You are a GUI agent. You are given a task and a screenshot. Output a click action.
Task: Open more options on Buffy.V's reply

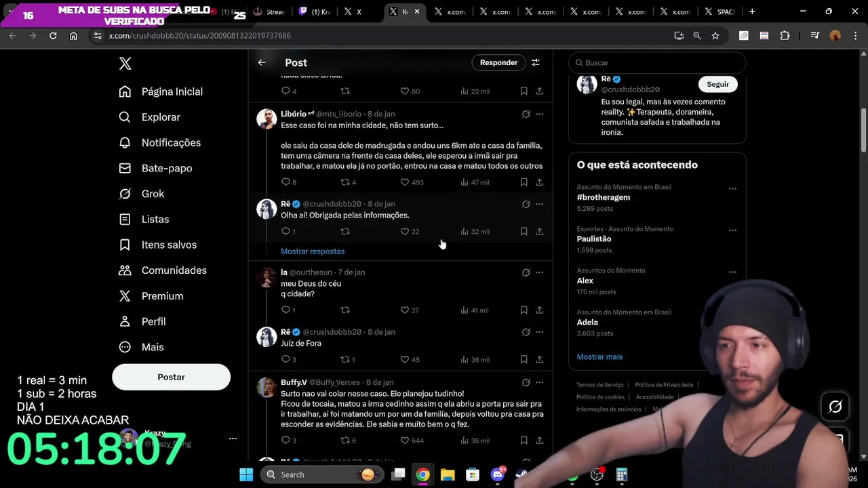540,382
